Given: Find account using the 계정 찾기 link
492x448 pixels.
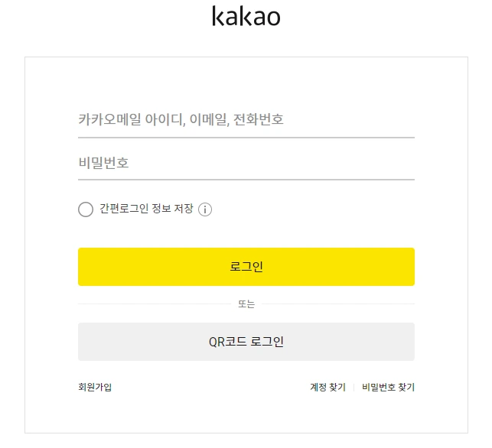Looking at the screenshot, I should coord(327,388).
